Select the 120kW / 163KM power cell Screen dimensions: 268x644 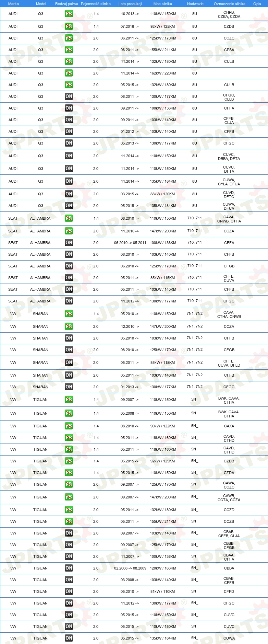tap(163, 568)
